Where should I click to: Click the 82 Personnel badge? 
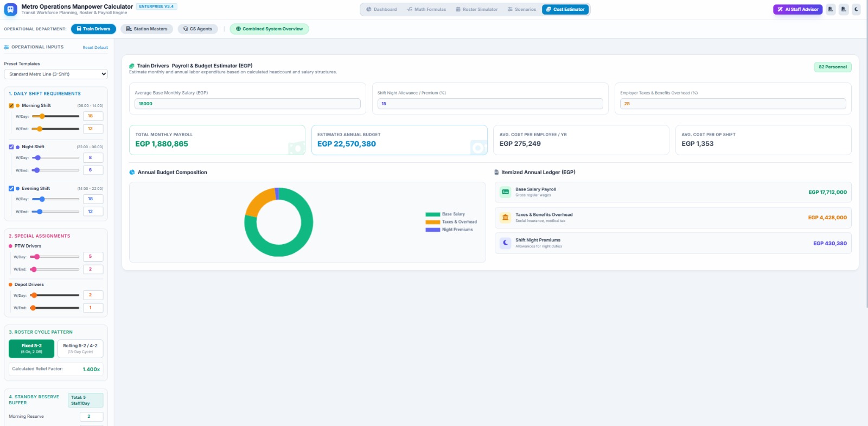pyautogui.click(x=833, y=67)
